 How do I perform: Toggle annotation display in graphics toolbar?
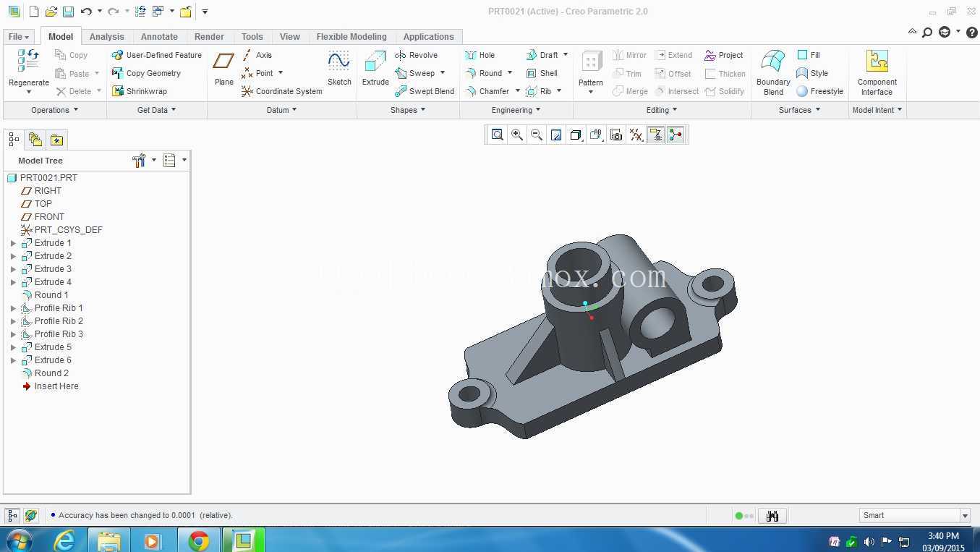point(656,135)
